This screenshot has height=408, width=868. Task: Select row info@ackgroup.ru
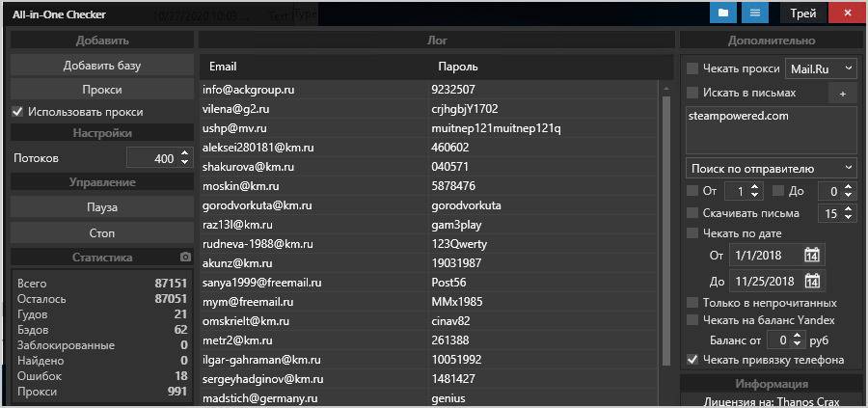point(428,90)
